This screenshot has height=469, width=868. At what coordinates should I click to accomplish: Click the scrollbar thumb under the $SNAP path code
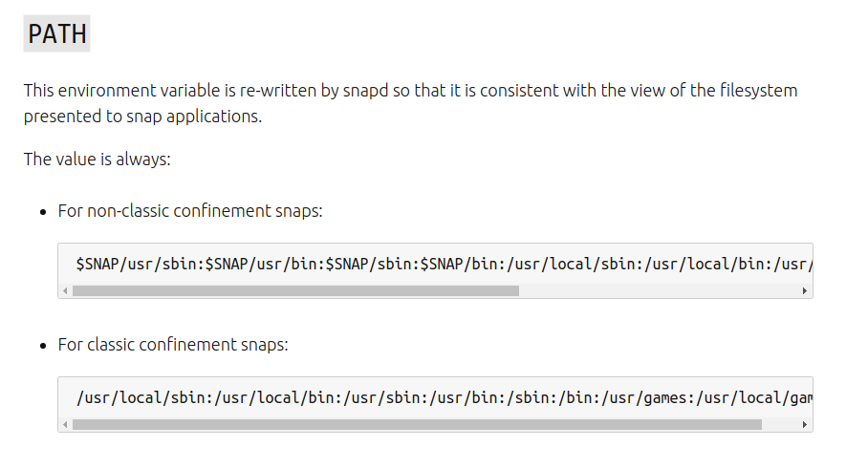click(295, 290)
